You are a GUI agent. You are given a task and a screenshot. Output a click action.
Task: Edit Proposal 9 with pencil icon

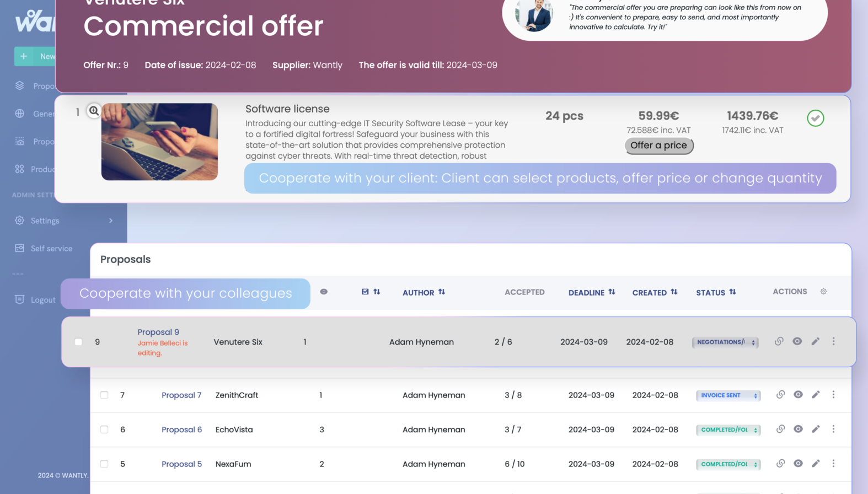click(815, 341)
